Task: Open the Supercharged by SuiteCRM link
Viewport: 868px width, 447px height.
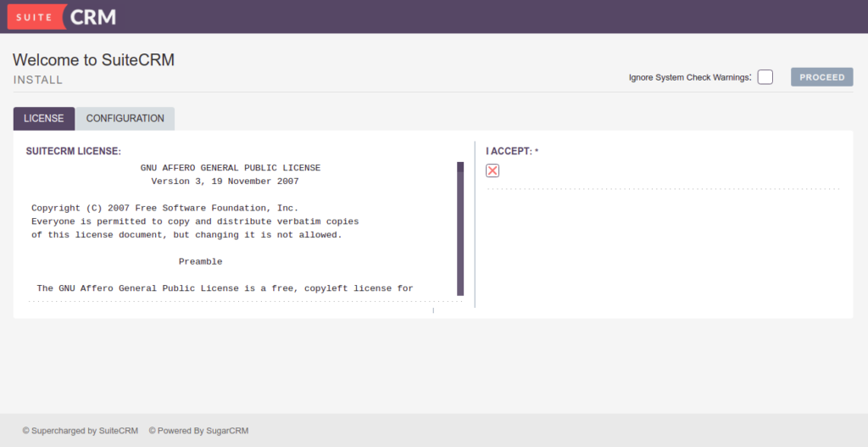Action: [x=81, y=430]
